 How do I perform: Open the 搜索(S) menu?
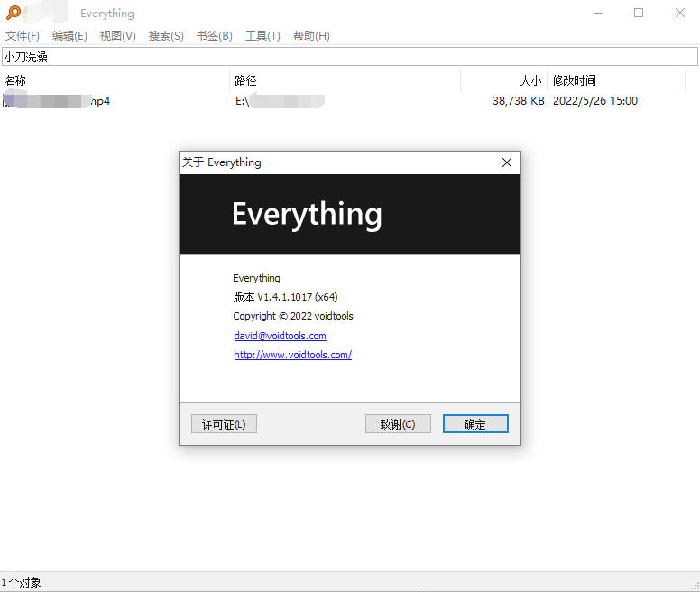166,36
